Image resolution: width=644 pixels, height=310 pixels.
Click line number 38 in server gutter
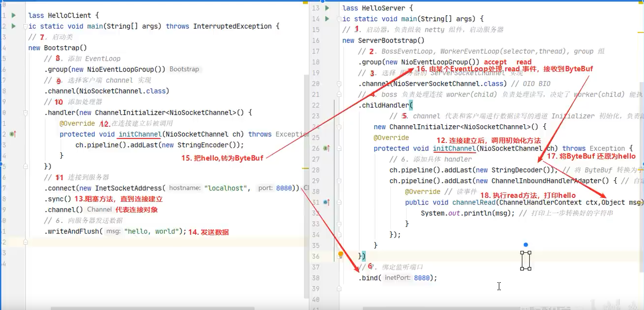point(316,278)
